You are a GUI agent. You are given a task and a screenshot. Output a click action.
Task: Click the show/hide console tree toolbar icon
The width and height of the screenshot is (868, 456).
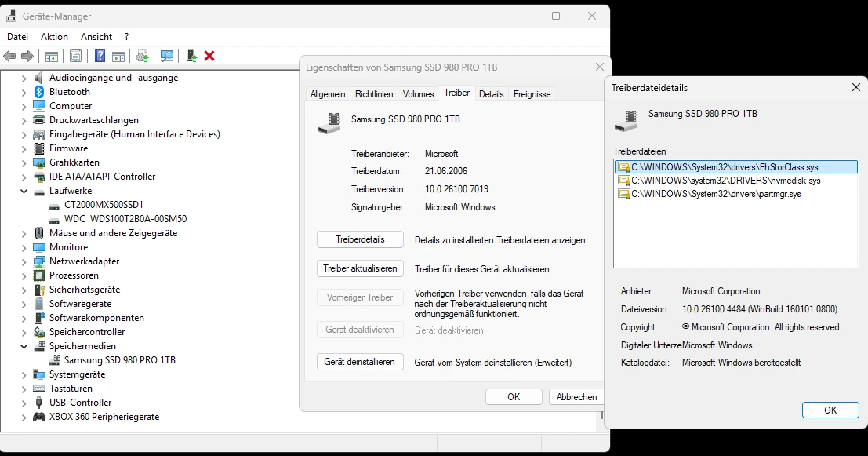[x=52, y=56]
